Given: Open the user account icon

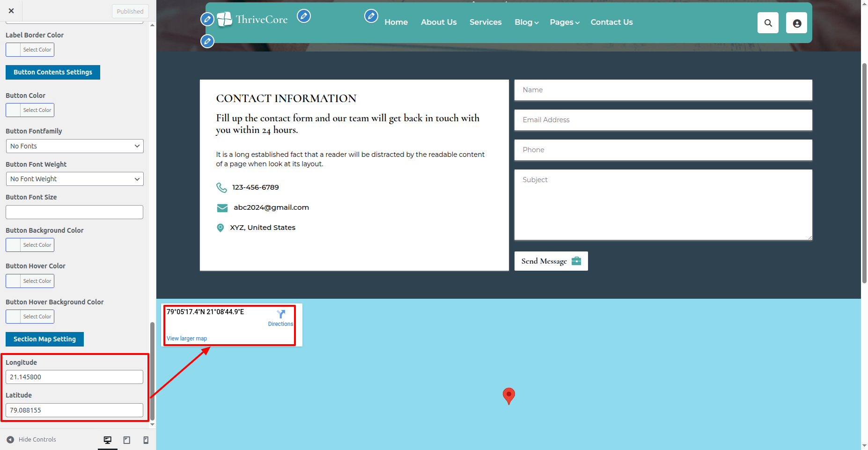Looking at the screenshot, I should point(796,23).
